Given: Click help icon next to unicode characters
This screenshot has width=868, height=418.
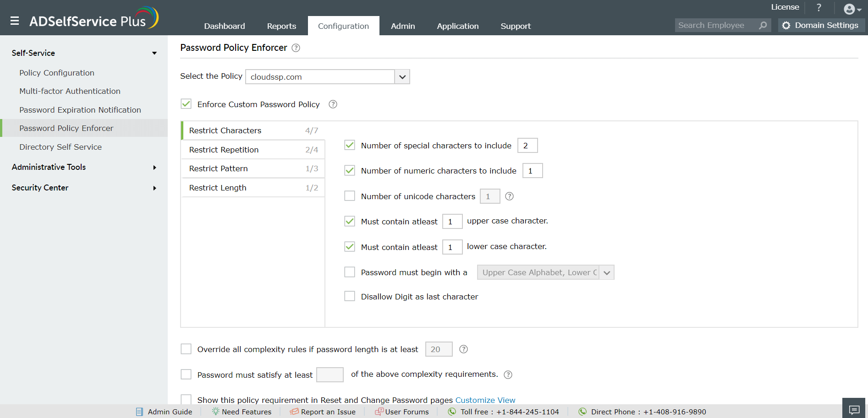Looking at the screenshot, I should click(509, 196).
